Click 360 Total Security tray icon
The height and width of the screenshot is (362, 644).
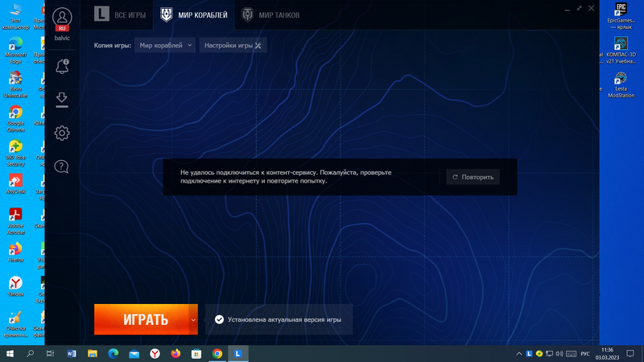click(x=539, y=353)
